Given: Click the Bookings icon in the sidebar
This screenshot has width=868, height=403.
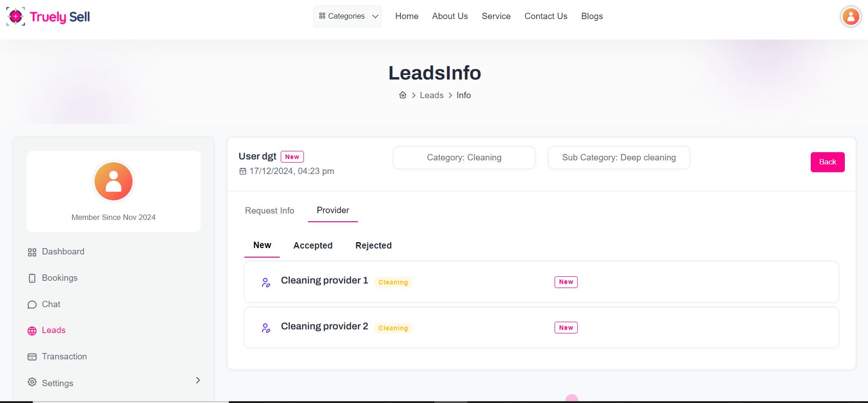Looking at the screenshot, I should click(x=32, y=278).
